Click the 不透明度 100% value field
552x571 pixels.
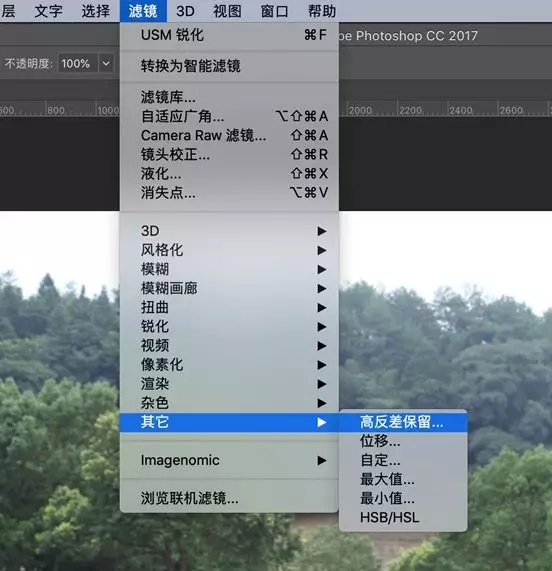tap(77, 64)
